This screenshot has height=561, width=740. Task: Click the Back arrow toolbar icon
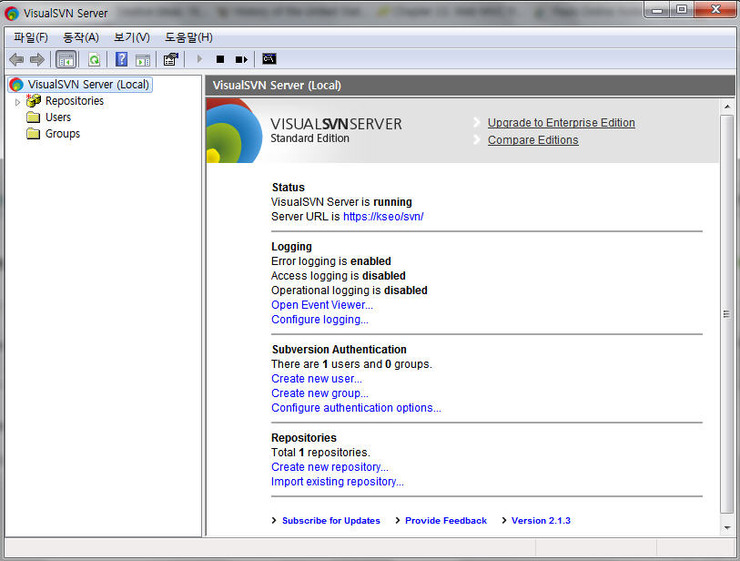(16, 60)
